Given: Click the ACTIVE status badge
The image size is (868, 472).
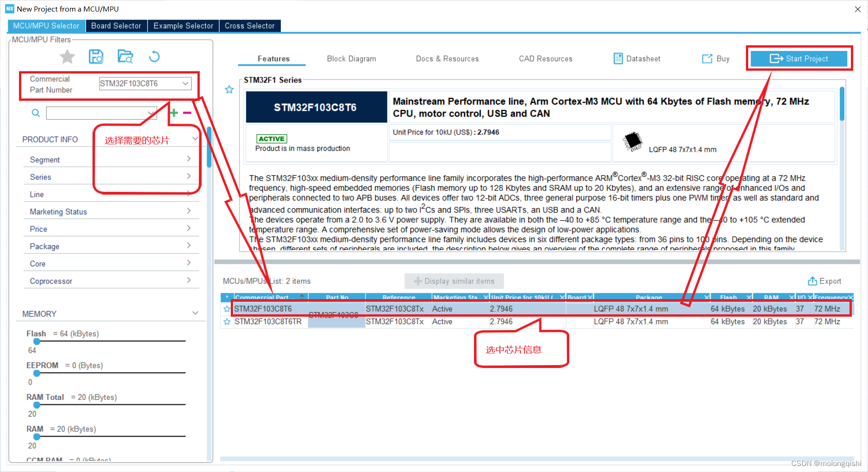Looking at the screenshot, I should point(272,139).
